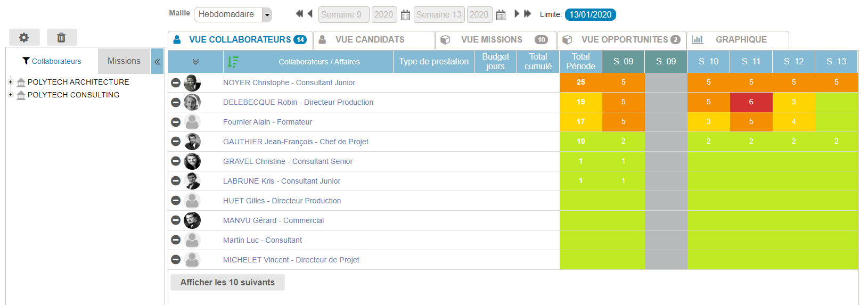
Task: Expand the POLYTECH ARCHITECTURE tree node
Action: 11,82
